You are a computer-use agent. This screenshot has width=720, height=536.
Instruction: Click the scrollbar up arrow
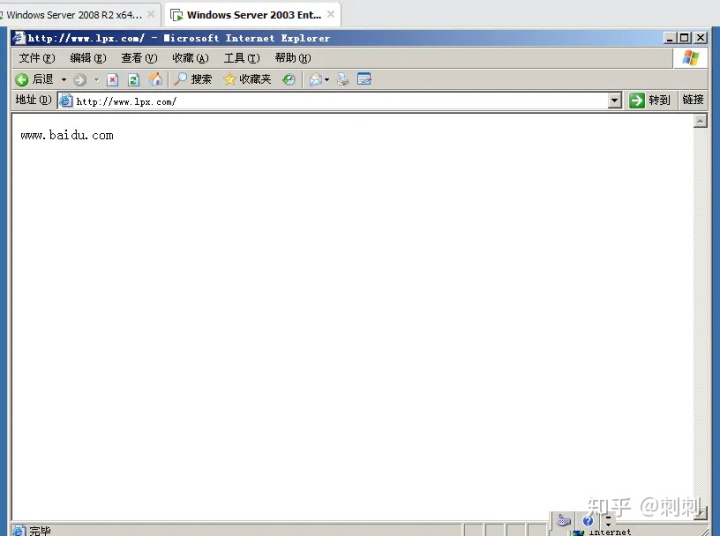[x=700, y=121]
